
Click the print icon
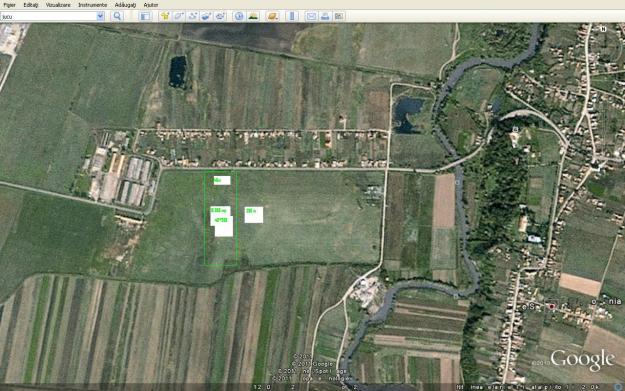pyautogui.click(x=325, y=16)
